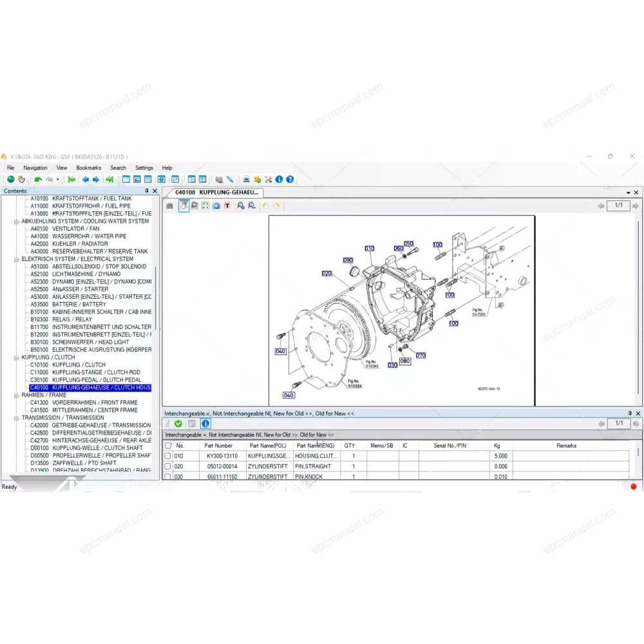644x644 pixels.
Task: Collapse the TRANSMISSION / TRANSMISSION tree node
Action: (x=17, y=418)
